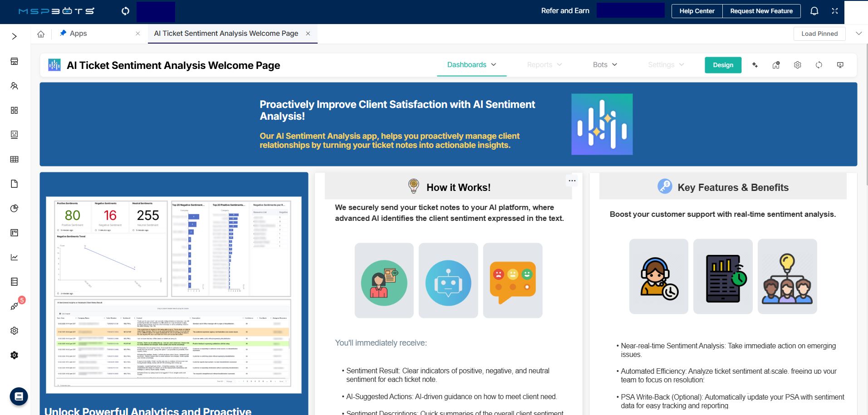Click the fullscreen expand icon in header
868x415 pixels.
(x=834, y=11)
